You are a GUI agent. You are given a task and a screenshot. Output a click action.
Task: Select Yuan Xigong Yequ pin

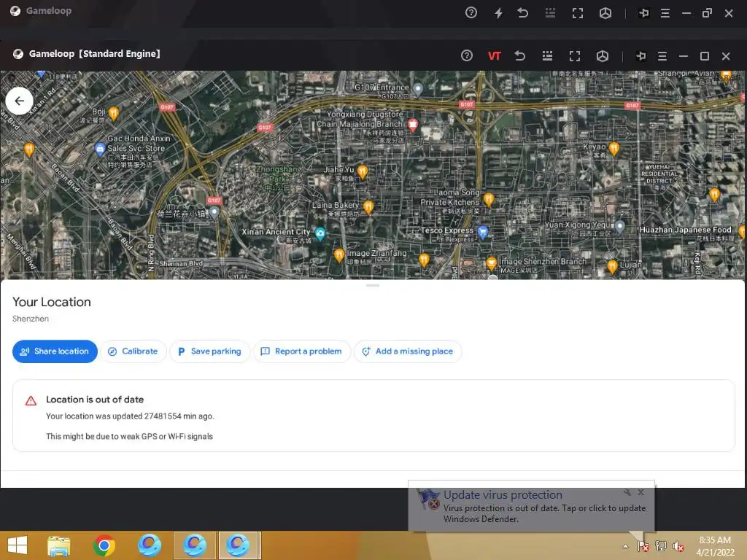[619, 227]
